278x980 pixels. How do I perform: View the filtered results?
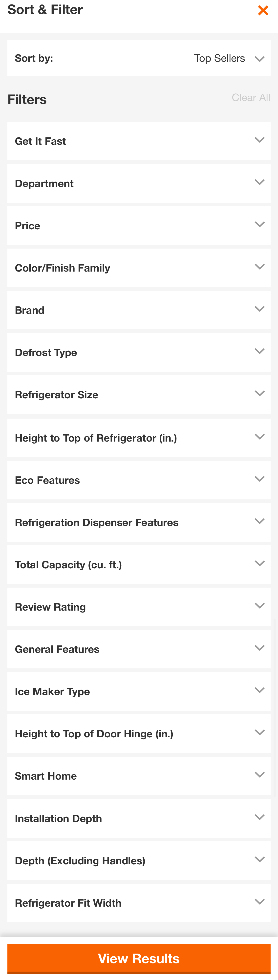tap(139, 958)
